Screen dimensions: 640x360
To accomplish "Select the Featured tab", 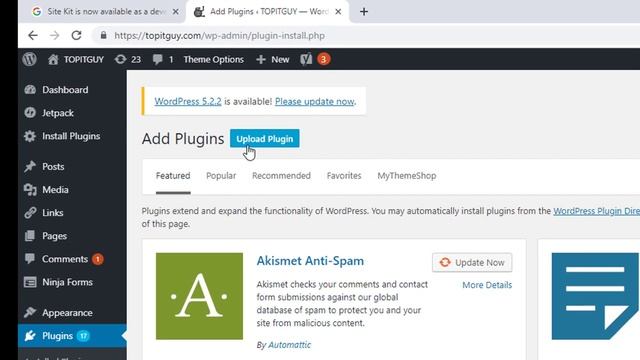I will pos(173,176).
